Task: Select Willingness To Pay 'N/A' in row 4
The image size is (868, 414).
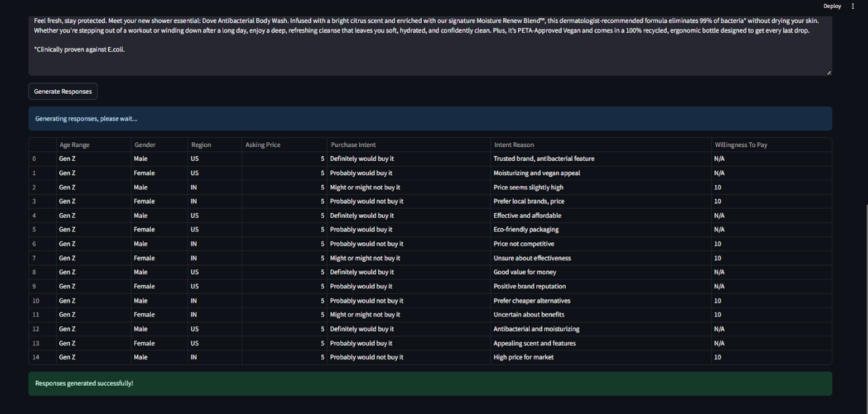Action: pyautogui.click(x=771, y=215)
